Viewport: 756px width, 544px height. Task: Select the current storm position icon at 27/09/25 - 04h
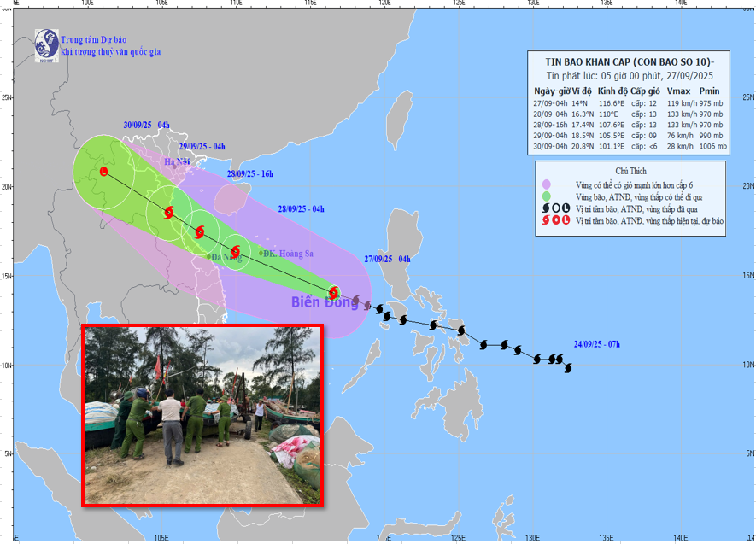pos(335,292)
